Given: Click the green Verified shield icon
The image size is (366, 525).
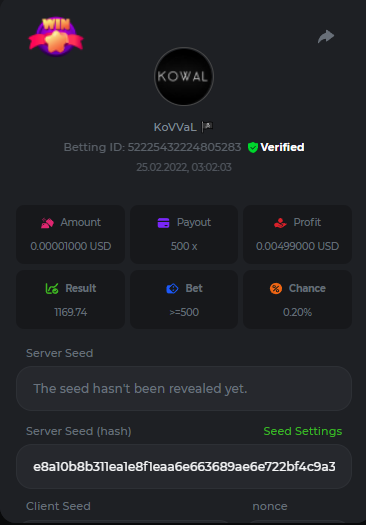Looking at the screenshot, I should point(253,147).
